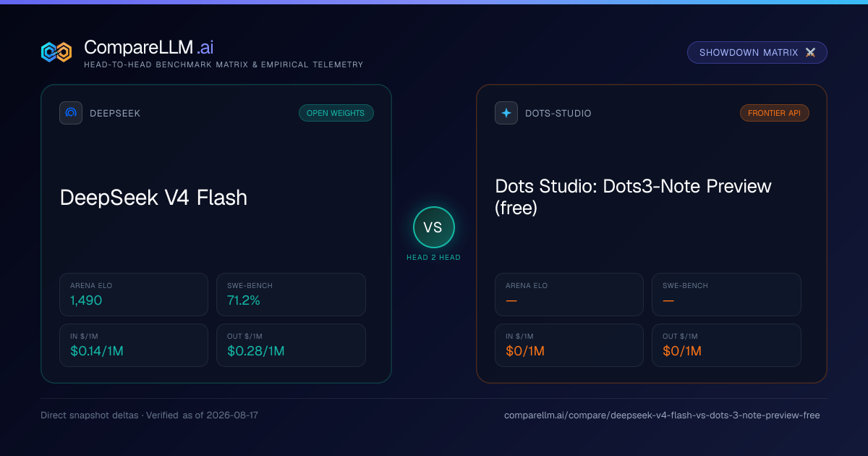Screen dimensions: 868x456
Task: Select DeepSeek SWE-Bench 71.2% tile
Action: point(291,295)
